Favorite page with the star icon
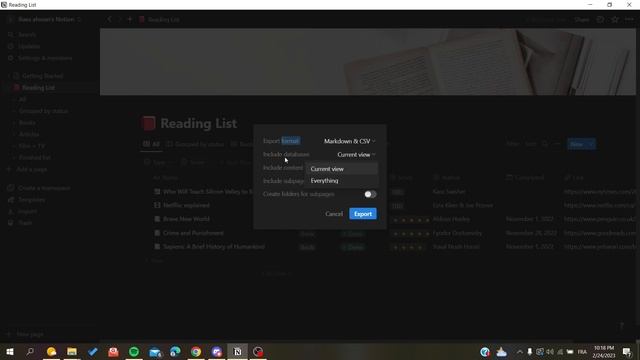 (x=615, y=20)
